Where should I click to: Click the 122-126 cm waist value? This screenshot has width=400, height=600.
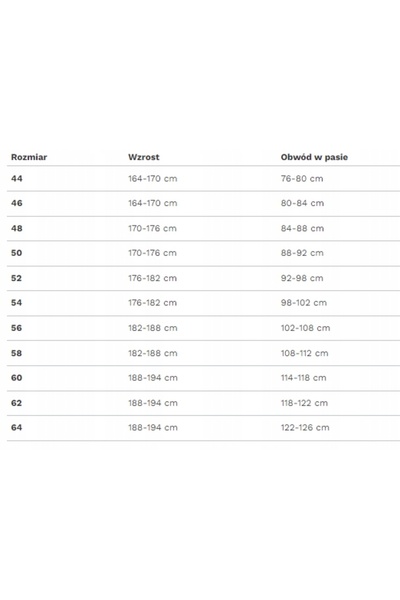[305, 427]
